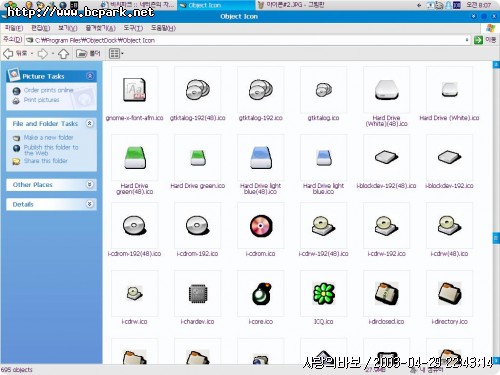Click the green Go button
Screen dimensions: 500x375
click(478, 40)
